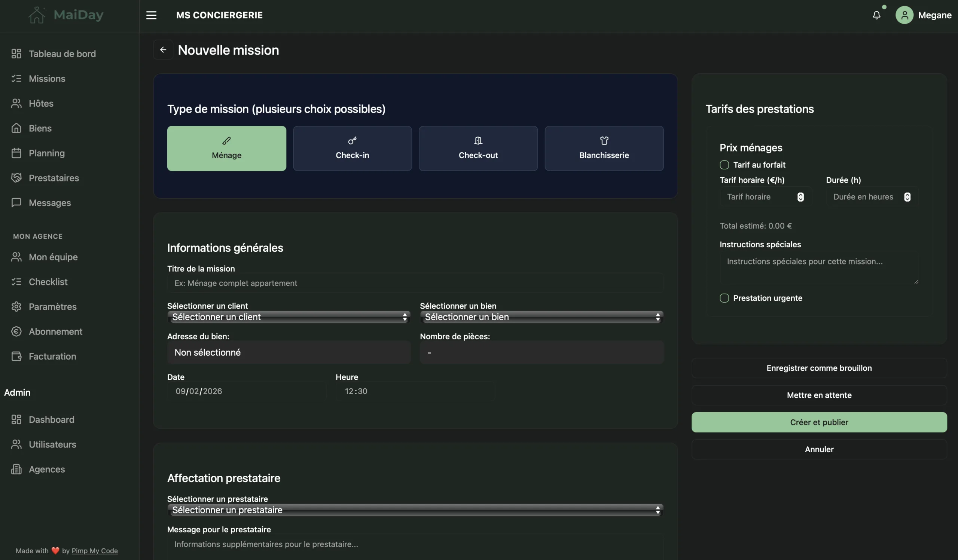The width and height of the screenshot is (958, 560).
Task: Open the Pimp My Code link
Action: pos(95,551)
